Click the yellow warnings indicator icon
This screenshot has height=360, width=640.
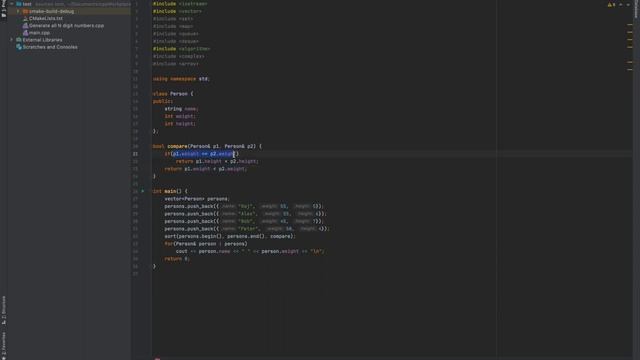(x=611, y=4)
